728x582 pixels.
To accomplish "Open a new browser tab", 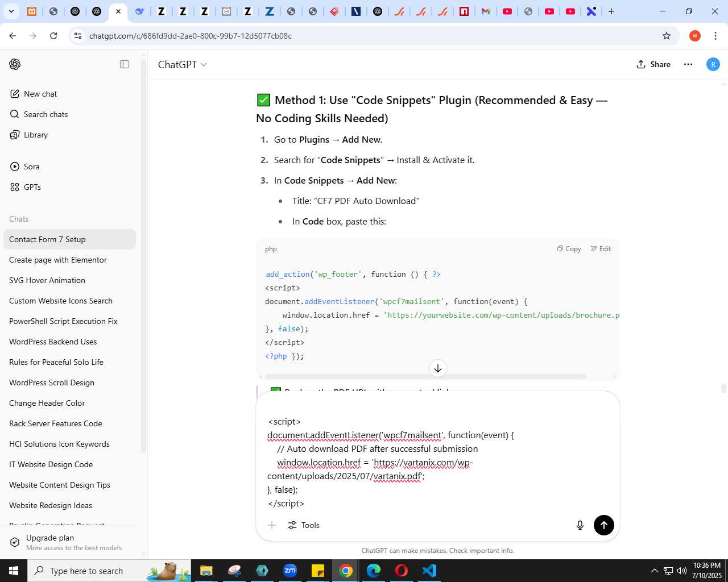I will [611, 11].
